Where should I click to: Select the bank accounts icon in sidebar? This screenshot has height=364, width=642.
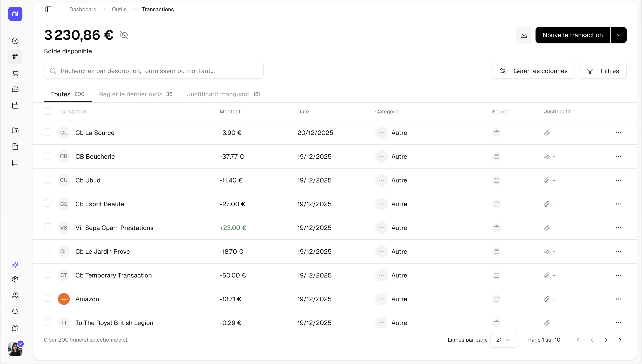coord(15,57)
